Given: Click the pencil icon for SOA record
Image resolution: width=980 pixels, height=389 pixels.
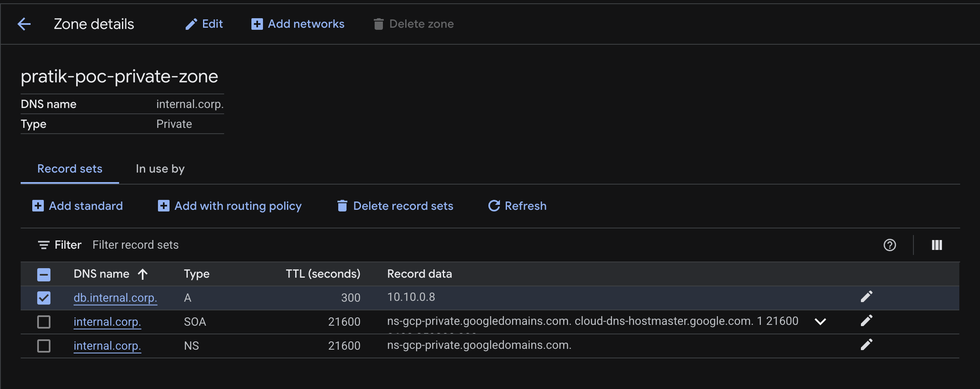Looking at the screenshot, I should pos(866,321).
